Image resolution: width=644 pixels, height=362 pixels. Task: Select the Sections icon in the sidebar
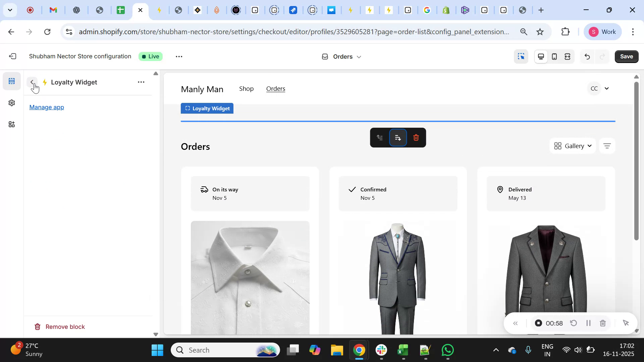(11, 80)
